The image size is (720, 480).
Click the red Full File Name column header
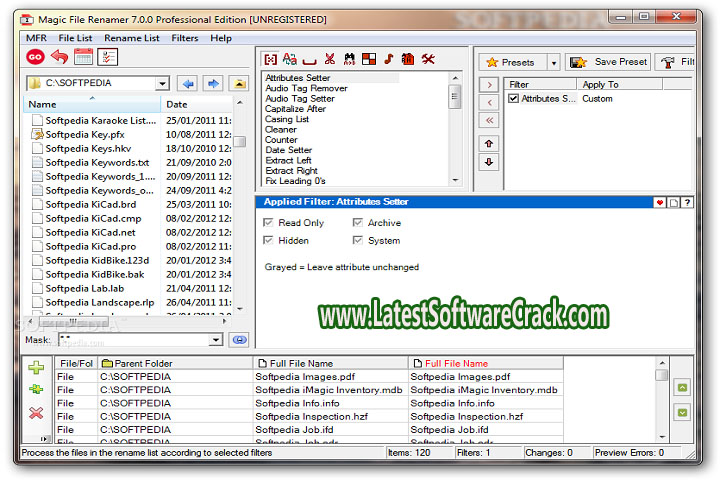click(x=485, y=363)
